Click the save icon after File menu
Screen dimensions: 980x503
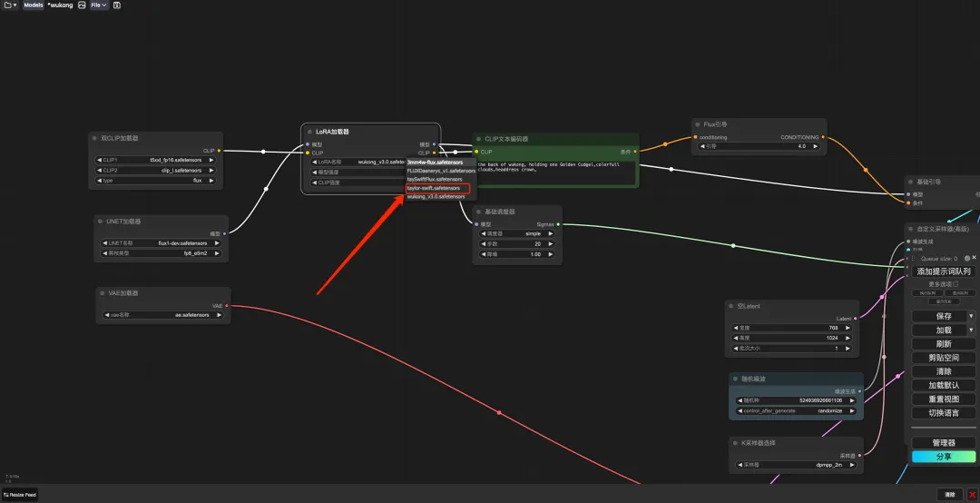[117, 5]
